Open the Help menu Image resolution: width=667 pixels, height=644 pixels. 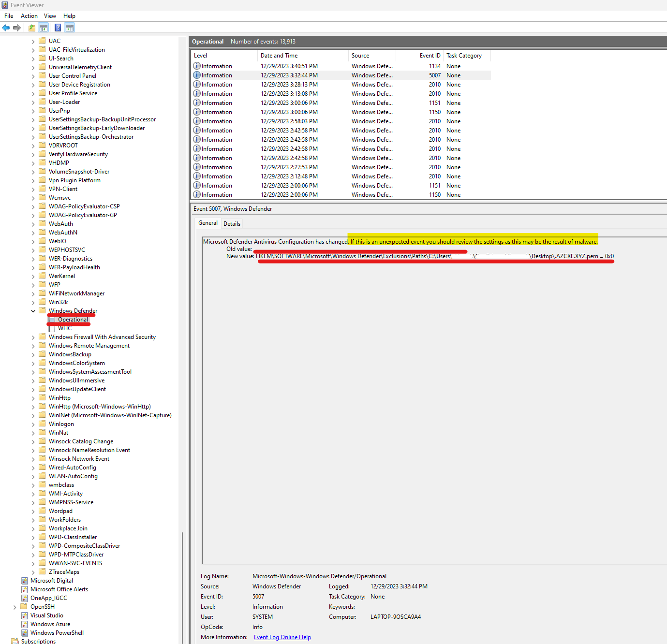point(69,16)
